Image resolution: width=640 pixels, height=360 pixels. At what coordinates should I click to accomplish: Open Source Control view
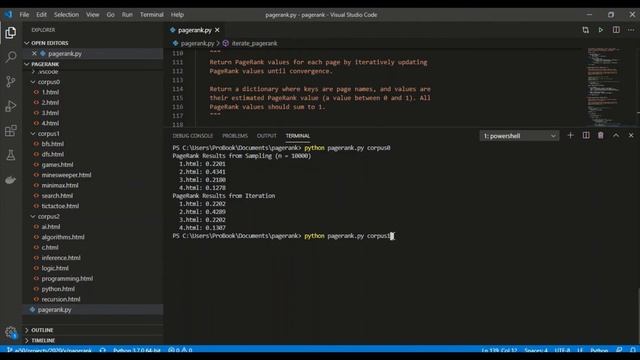point(11,81)
